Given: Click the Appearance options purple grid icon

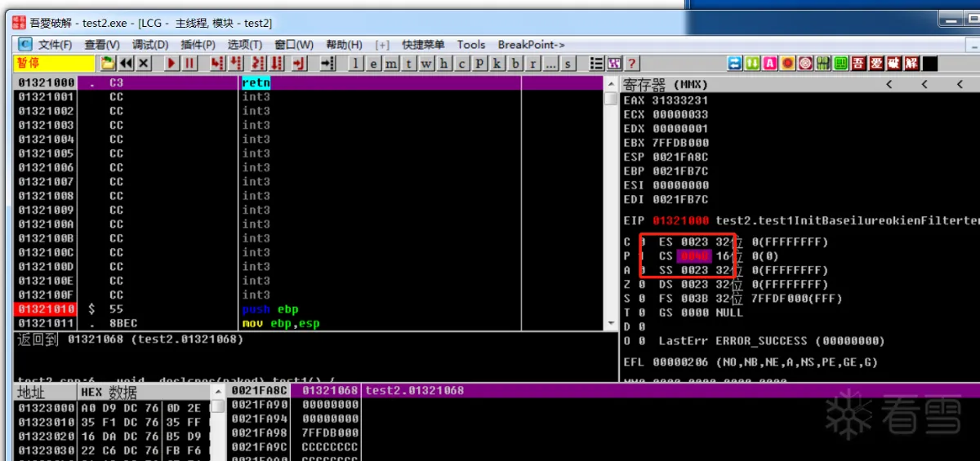Looking at the screenshot, I should [x=613, y=63].
